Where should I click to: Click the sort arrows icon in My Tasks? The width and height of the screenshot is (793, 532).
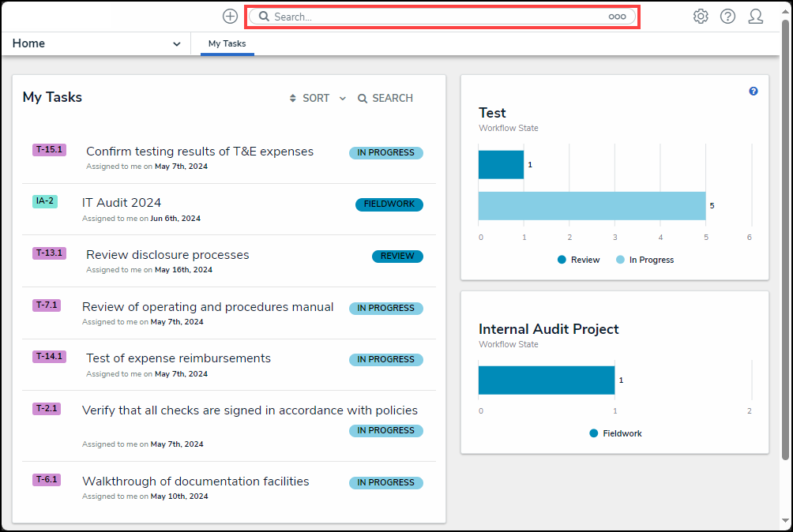[x=295, y=99]
